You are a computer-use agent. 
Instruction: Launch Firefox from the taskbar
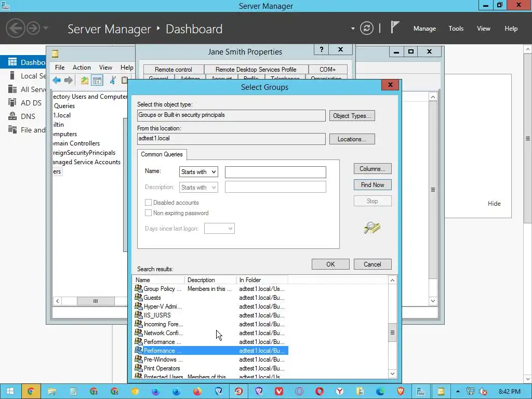197,392
